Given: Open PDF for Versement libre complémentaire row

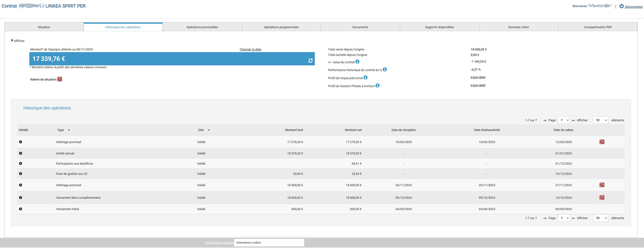Looking at the screenshot, I should (x=601, y=198).
